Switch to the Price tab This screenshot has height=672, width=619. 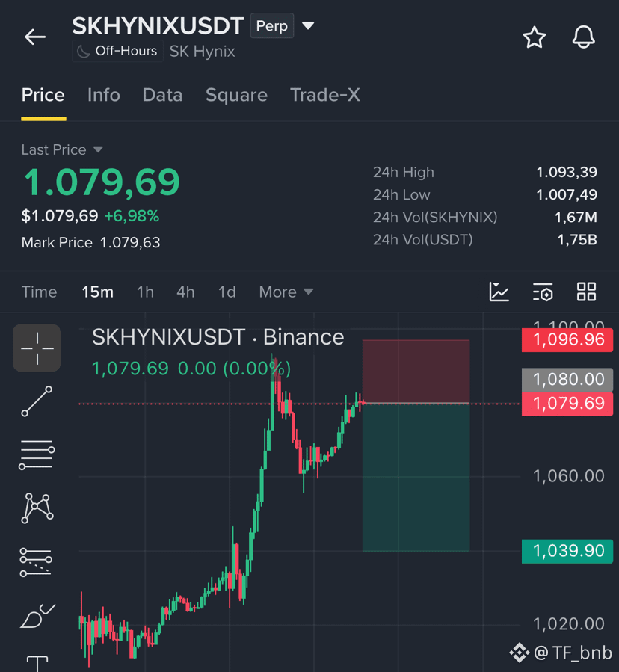pos(43,95)
